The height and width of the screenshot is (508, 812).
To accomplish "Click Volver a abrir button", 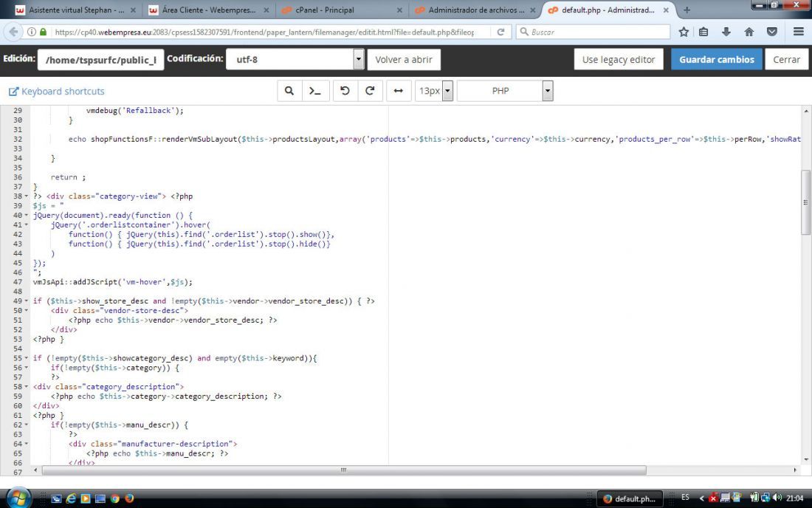I will point(404,60).
